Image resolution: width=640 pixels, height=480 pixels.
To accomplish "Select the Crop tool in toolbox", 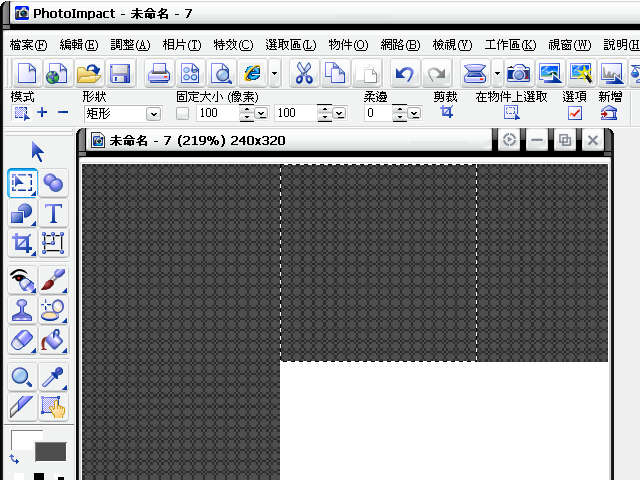I will click(x=22, y=243).
